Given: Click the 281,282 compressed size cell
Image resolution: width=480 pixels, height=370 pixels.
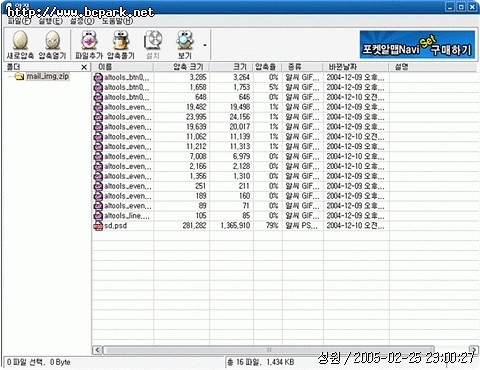Looking at the screenshot, I should tap(194, 226).
